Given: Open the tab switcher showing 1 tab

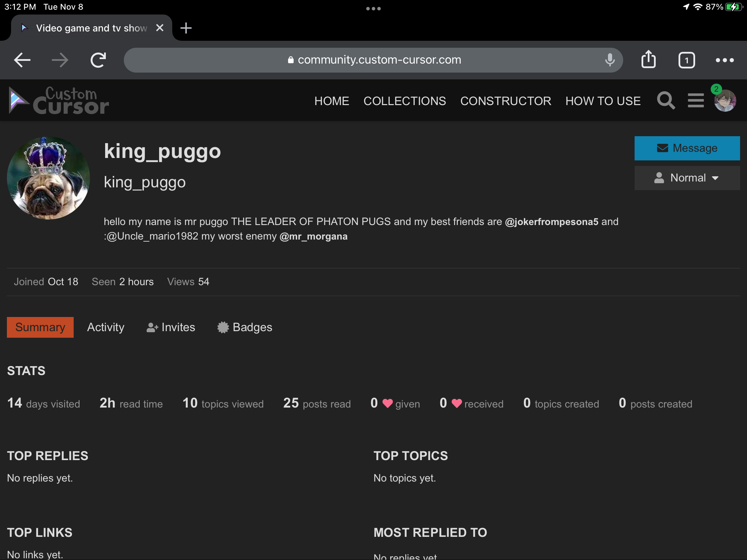Looking at the screenshot, I should (686, 60).
